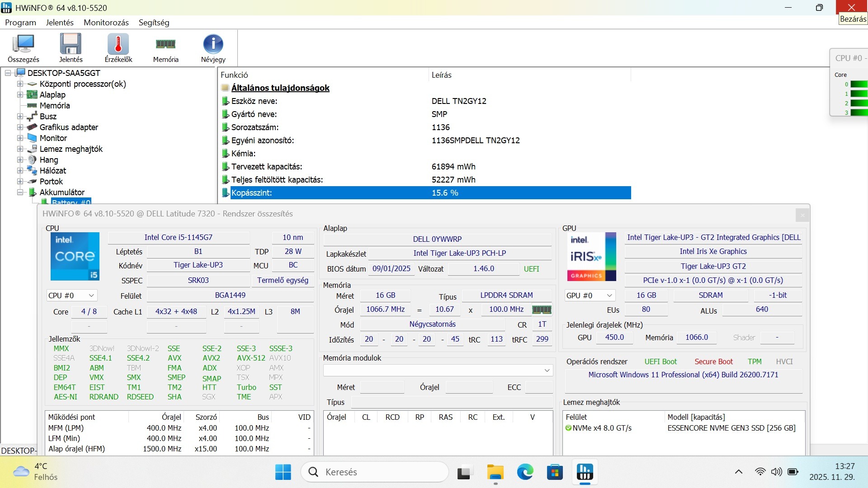Open the GPU #0 selector dropdown
The image size is (868, 488).
[x=590, y=296]
